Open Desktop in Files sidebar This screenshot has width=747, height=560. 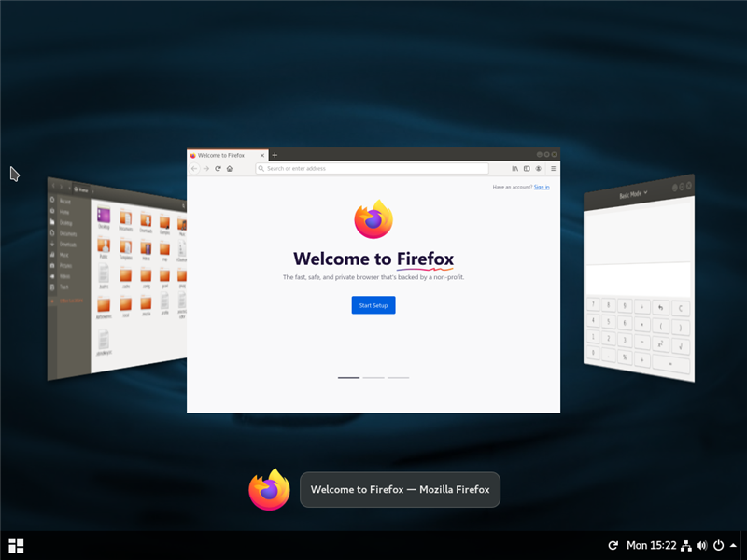[x=65, y=223]
